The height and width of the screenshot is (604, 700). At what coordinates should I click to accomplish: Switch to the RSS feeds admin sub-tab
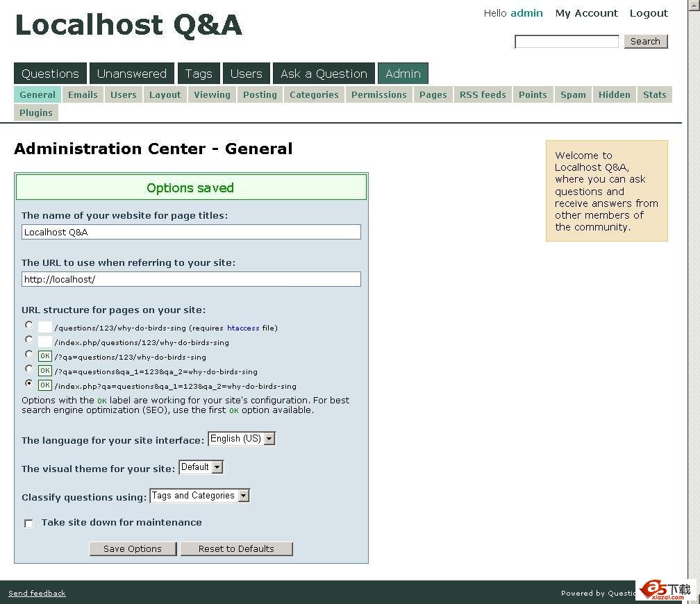pyautogui.click(x=483, y=94)
